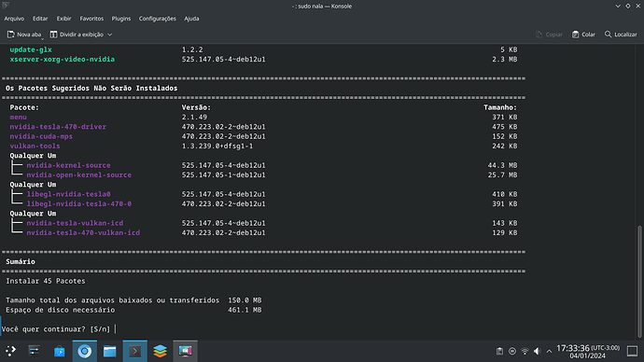644x362 pixels.
Task: Open the Localizar search tool
Action: (x=621, y=35)
